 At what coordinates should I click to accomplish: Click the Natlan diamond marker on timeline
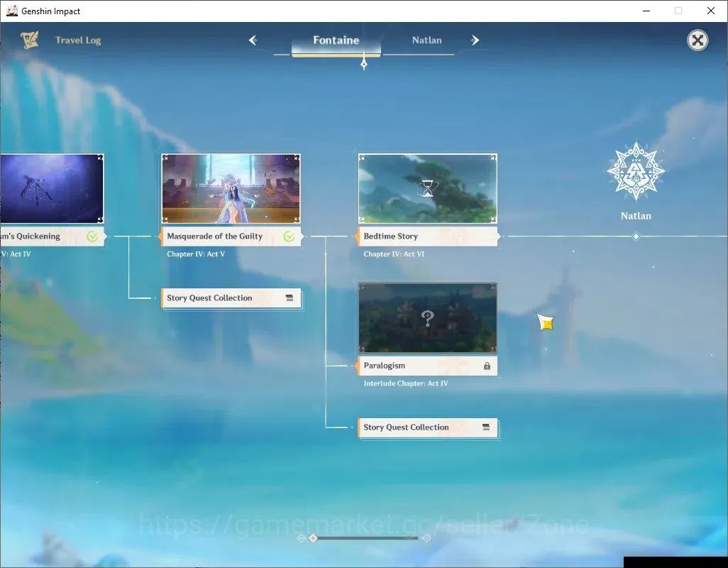pos(636,236)
